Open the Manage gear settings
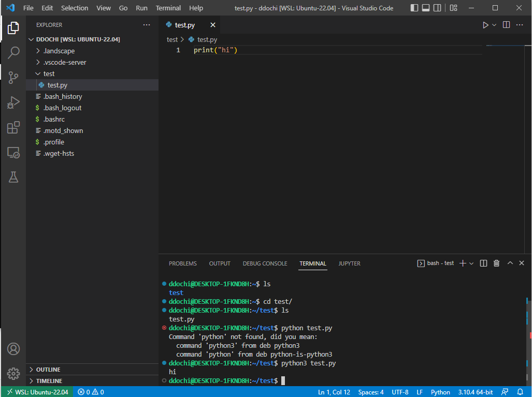 [13, 374]
